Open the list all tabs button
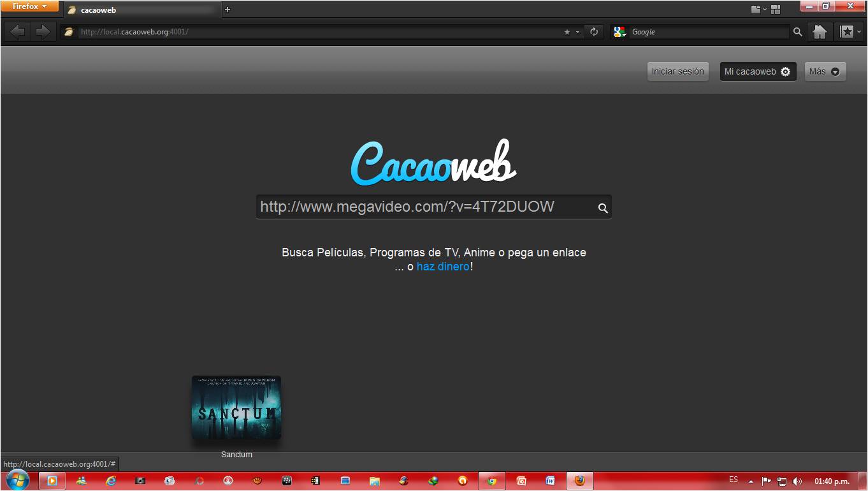 coord(758,10)
